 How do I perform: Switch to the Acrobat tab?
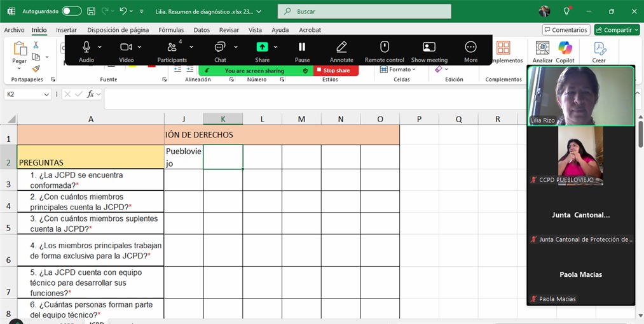pyautogui.click(x=310, y=30)
